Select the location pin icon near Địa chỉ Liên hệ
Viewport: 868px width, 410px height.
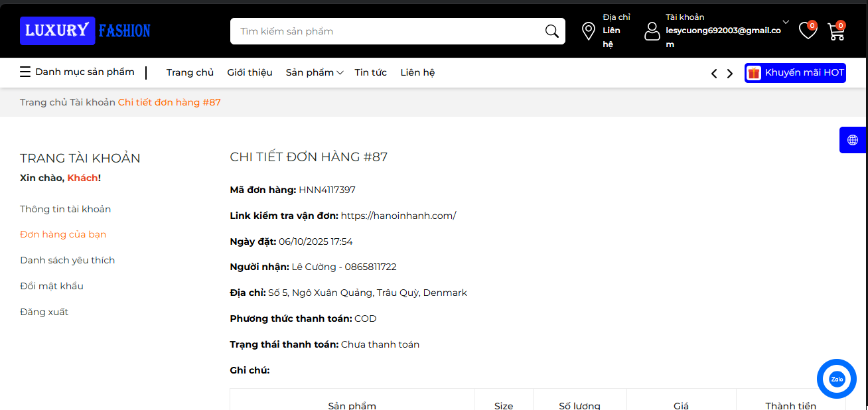tap(588, 31)
